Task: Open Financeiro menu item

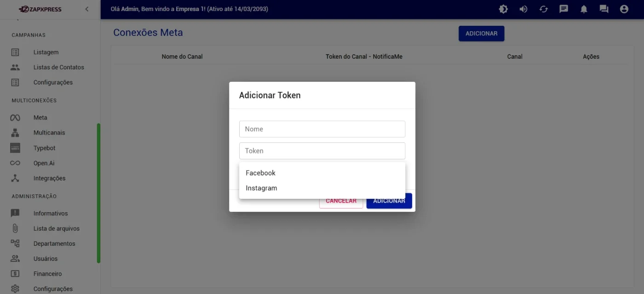Action: point(48,274)
